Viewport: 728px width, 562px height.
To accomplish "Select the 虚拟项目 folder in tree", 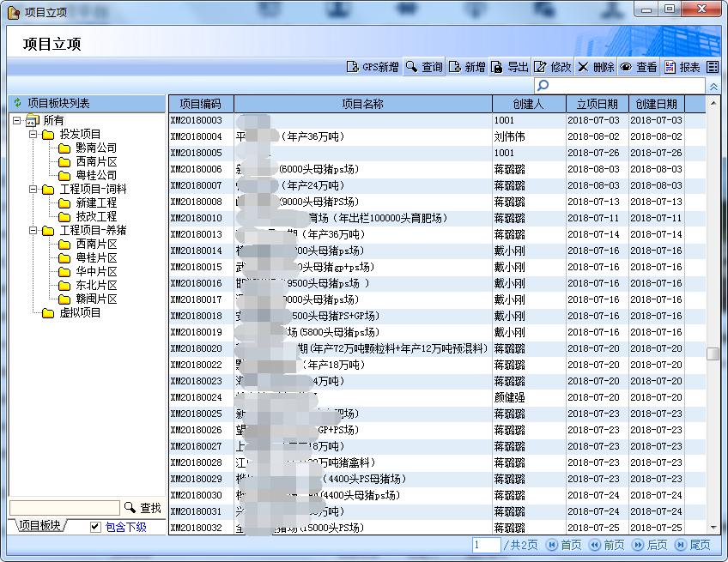I will click(79, 313).
